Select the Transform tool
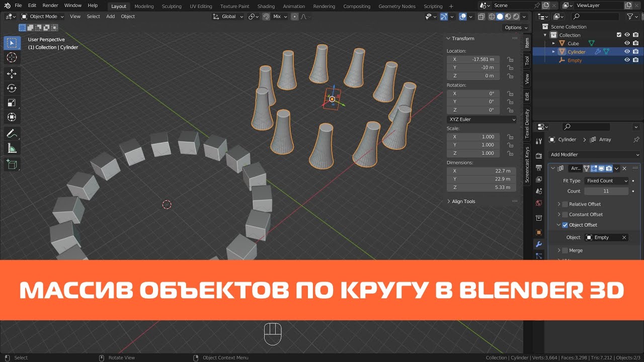 tap(12, 117)
